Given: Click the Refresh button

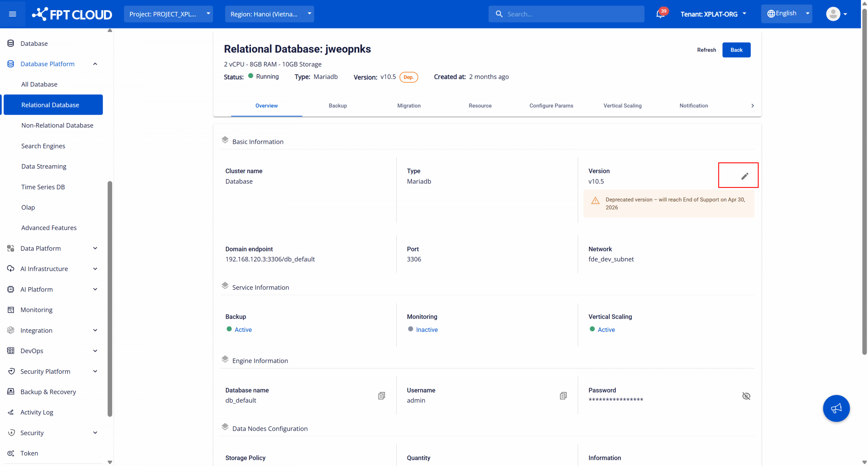Looking at the screenshot, I should pyautogui.click(x=706, y=50).
